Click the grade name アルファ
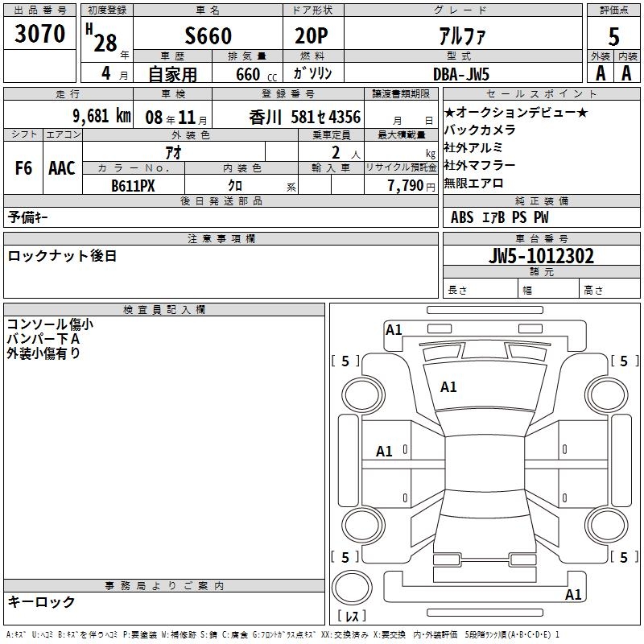 pos(462,35)
